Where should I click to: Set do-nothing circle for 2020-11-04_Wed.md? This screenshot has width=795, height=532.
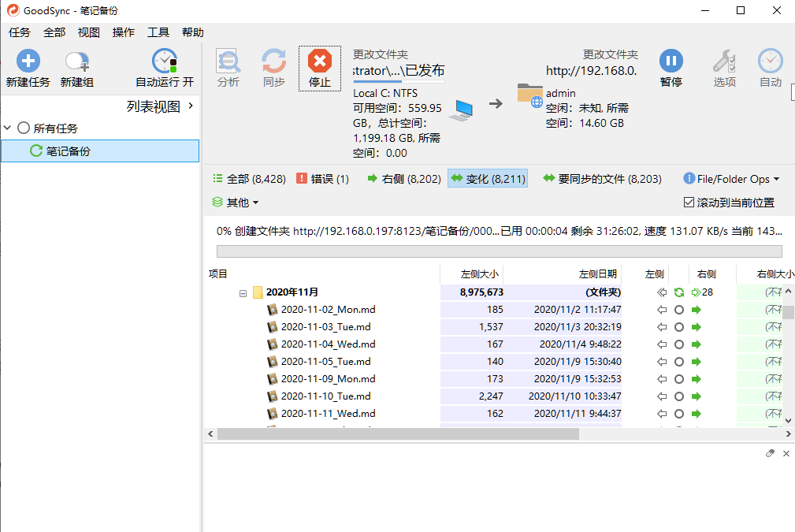pos(679,344)
